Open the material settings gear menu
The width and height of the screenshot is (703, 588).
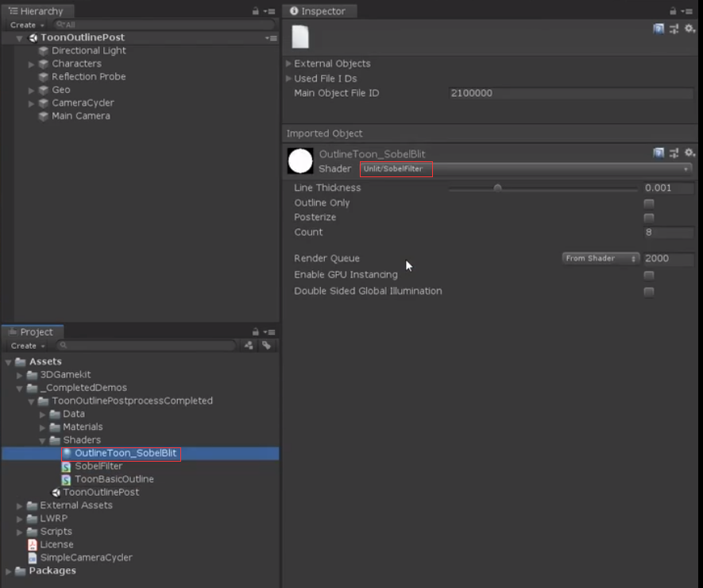tap(689, 153)
